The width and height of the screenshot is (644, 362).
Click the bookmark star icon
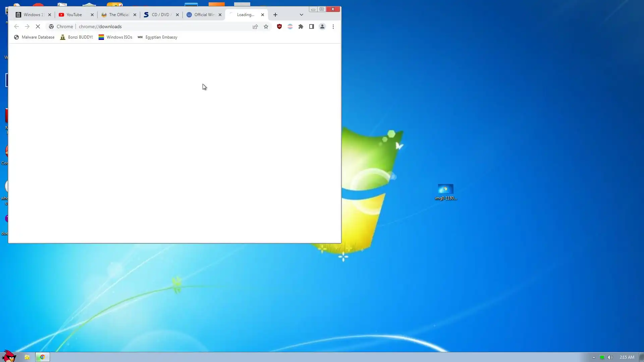coord(266,26)
